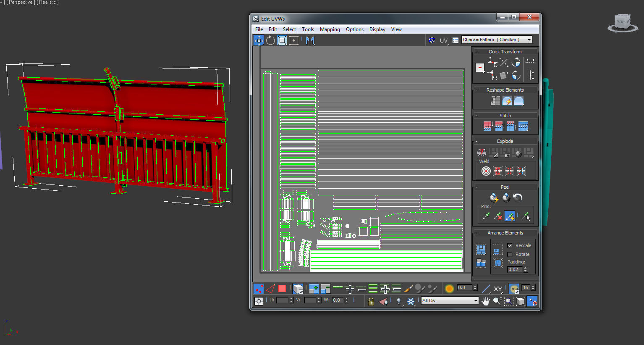This screenshot has height=345, width=644.
Task: Collapse the Stitch rollout
Action: tap(476, 116)
